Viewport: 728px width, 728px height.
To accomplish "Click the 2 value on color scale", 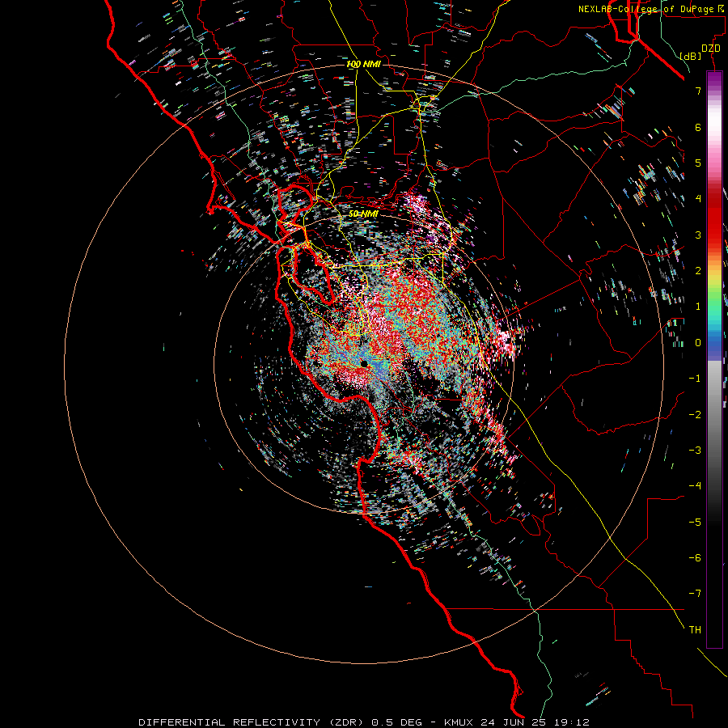I will pyautogui.click(x=698, y=271).
